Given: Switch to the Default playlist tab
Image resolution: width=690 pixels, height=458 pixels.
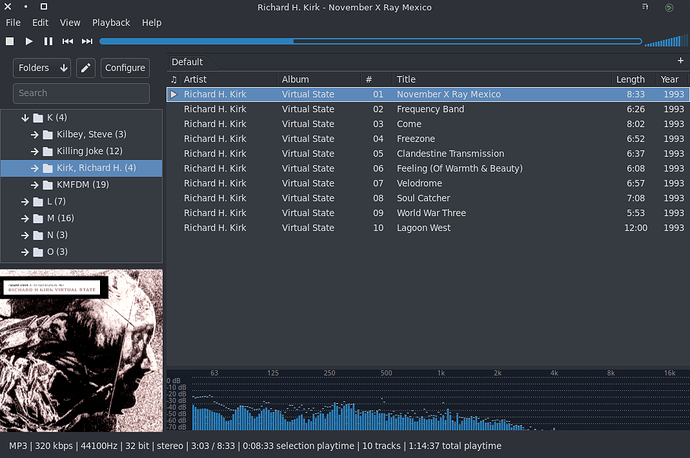Looking at the screenshot, I should click(188, 62).
